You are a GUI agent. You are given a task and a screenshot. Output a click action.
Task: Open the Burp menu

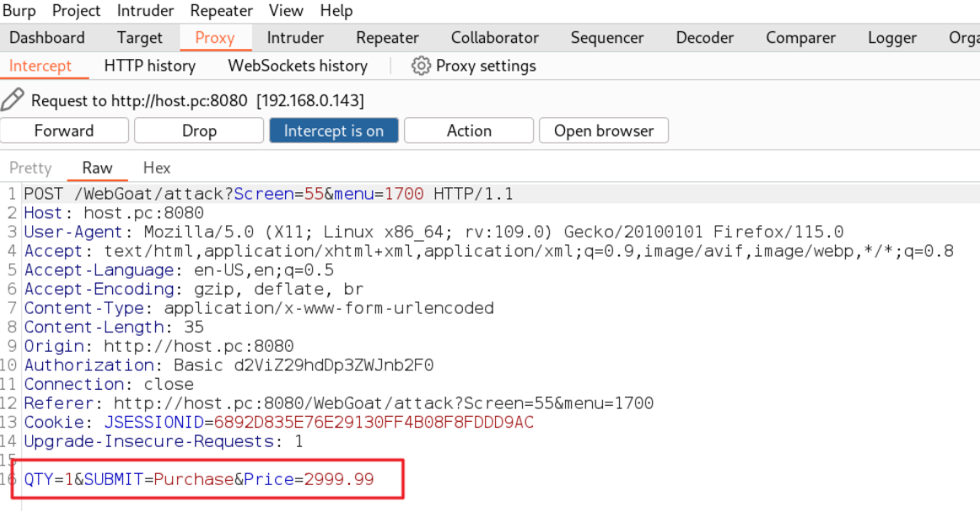point(19,11)
